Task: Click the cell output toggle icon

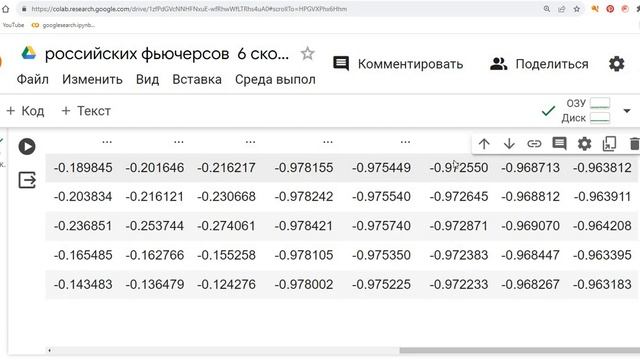Action: pyautogui.click(x=27, y=180)
